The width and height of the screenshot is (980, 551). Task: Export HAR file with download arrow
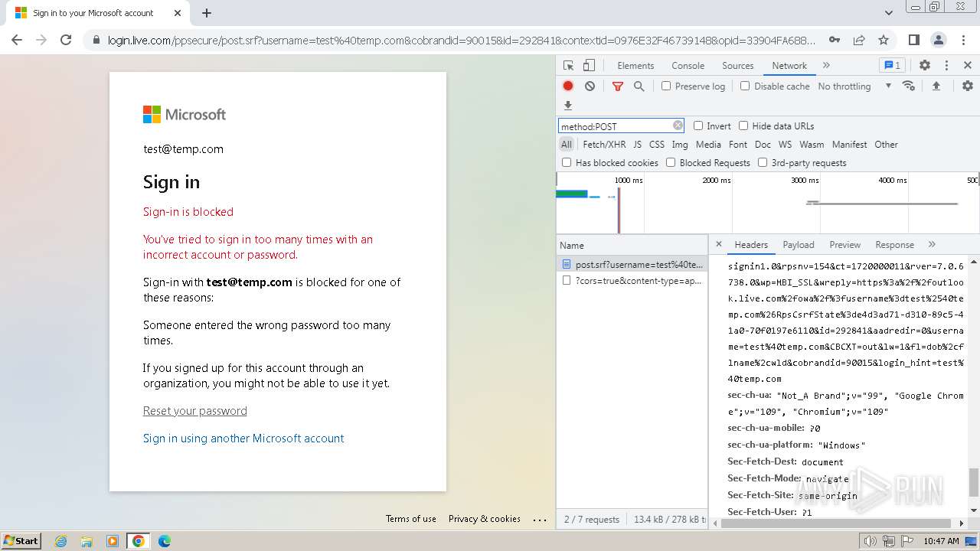pyautogui.click(x=568, y=106)
